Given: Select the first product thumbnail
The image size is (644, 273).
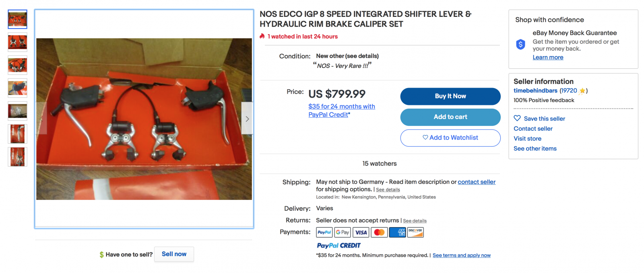Looking at the screenshot, I should point(18,19).
